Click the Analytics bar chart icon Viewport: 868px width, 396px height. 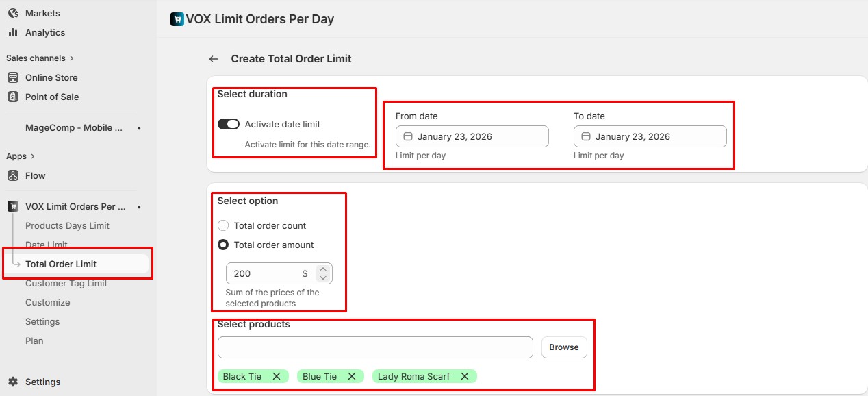[13, 32]
